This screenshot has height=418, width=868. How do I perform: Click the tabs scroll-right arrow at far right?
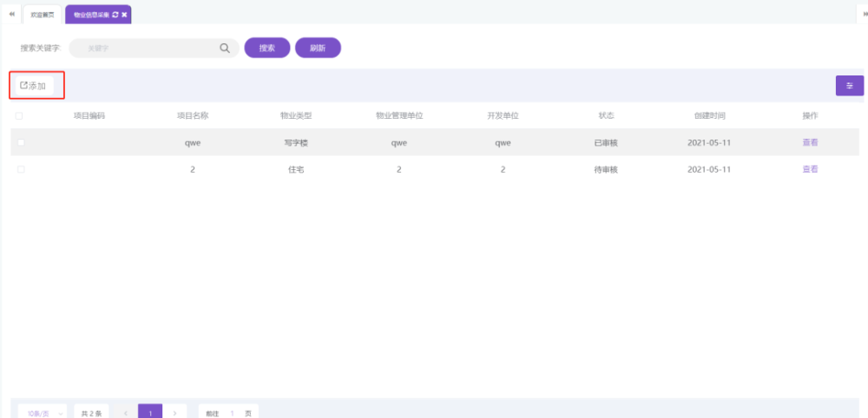pos(865,15)
